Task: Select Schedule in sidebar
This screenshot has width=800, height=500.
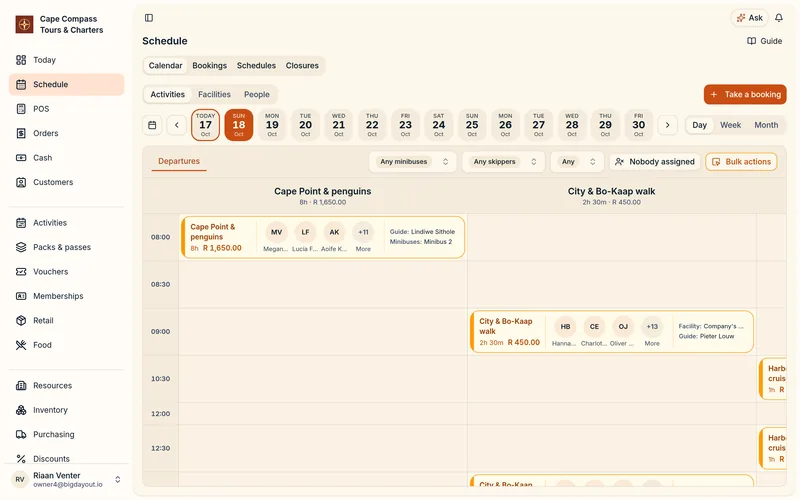Action: point(66,84)
